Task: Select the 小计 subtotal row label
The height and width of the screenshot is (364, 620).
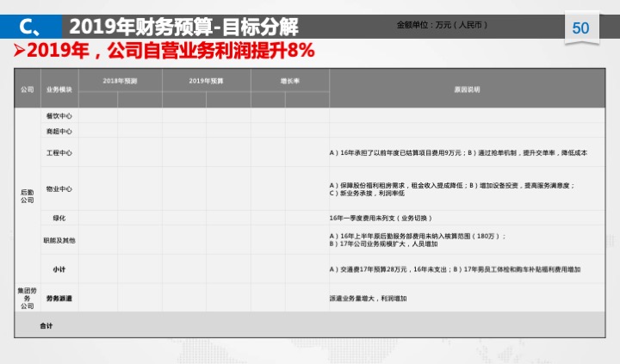Action: (59, 269)
